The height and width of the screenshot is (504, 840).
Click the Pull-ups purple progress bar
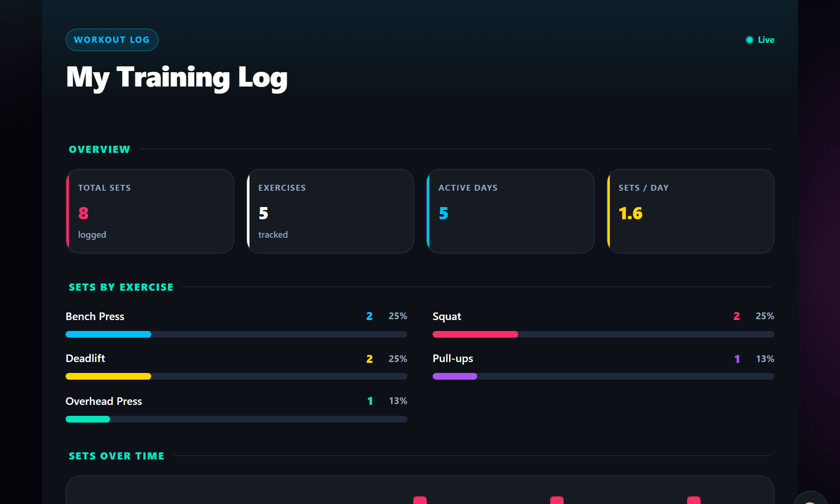(x=455, y=376)
